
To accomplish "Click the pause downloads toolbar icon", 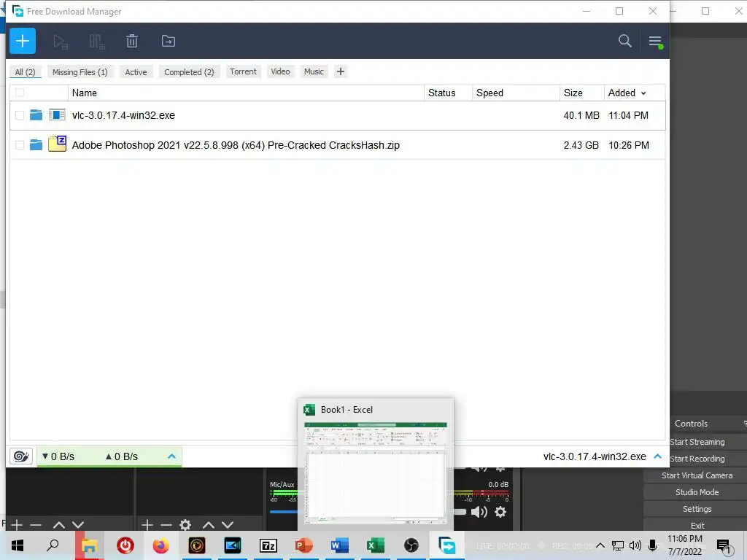I will [97, 42].
